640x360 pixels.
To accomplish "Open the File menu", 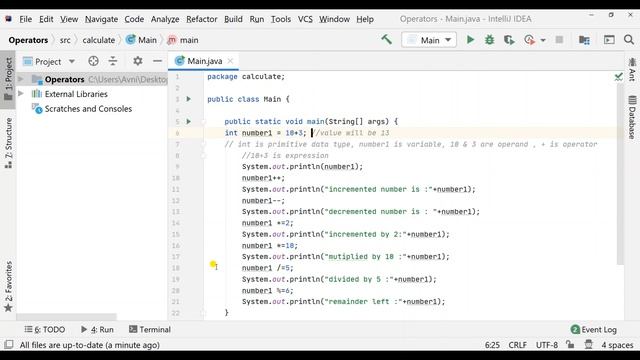I will pos(25,19).
